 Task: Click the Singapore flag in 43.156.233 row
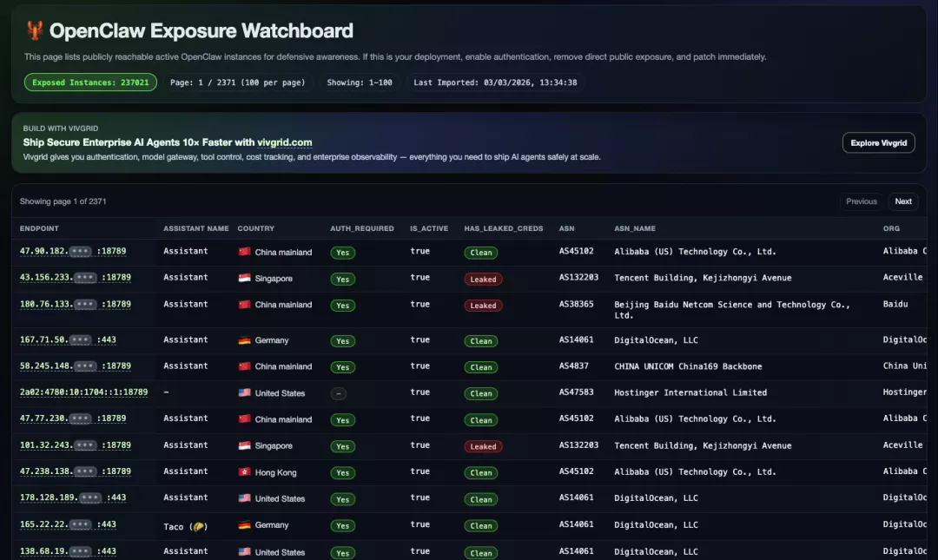(244, 279)
